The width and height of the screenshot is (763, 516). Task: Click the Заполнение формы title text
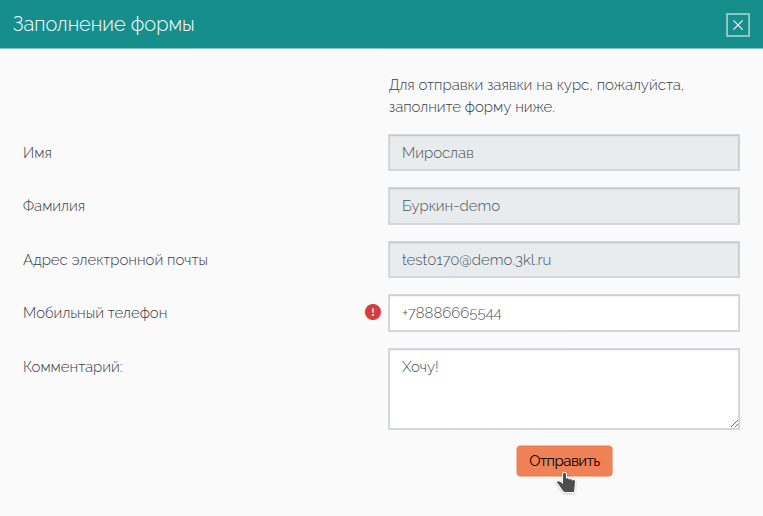click(x=104, y=24)
